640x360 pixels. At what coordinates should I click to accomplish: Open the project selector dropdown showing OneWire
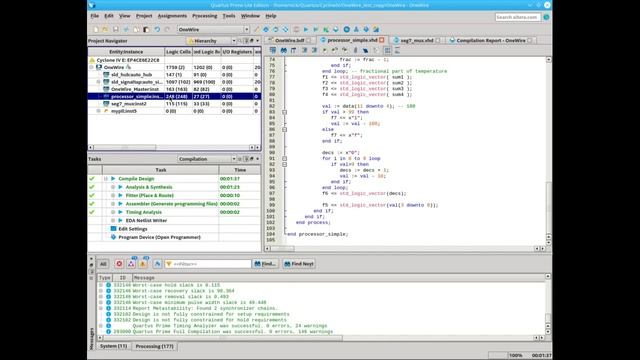(x=213, y=29)
